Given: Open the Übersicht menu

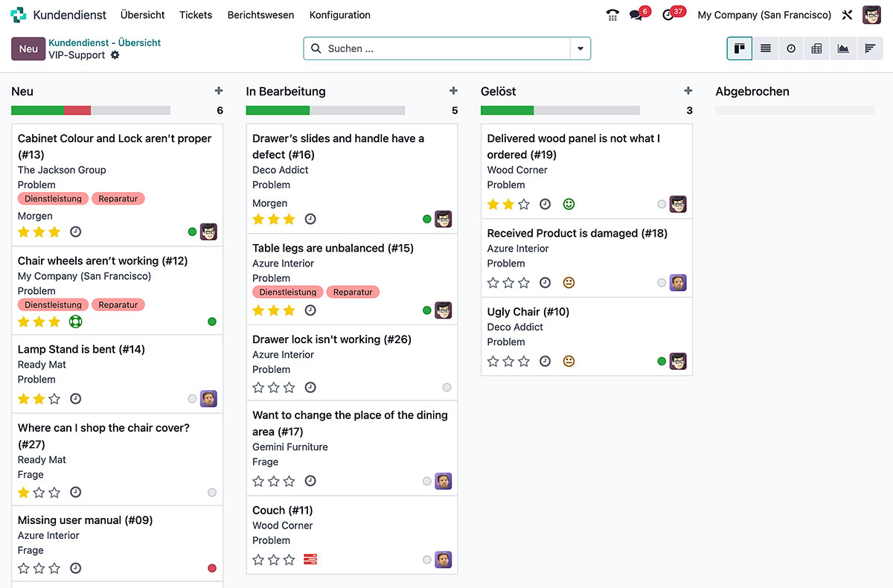Looking at the screenshot, I should (x=142, y=15).
